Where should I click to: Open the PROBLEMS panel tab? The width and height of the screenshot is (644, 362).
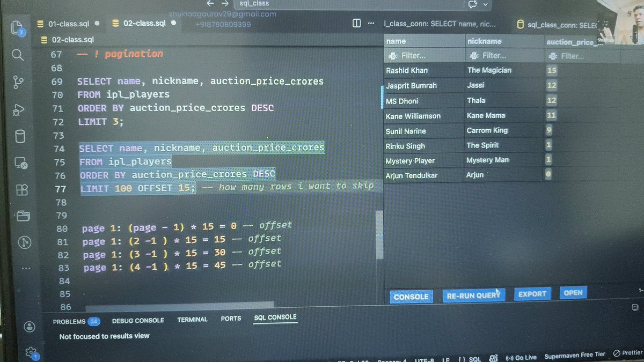(76, 321)
